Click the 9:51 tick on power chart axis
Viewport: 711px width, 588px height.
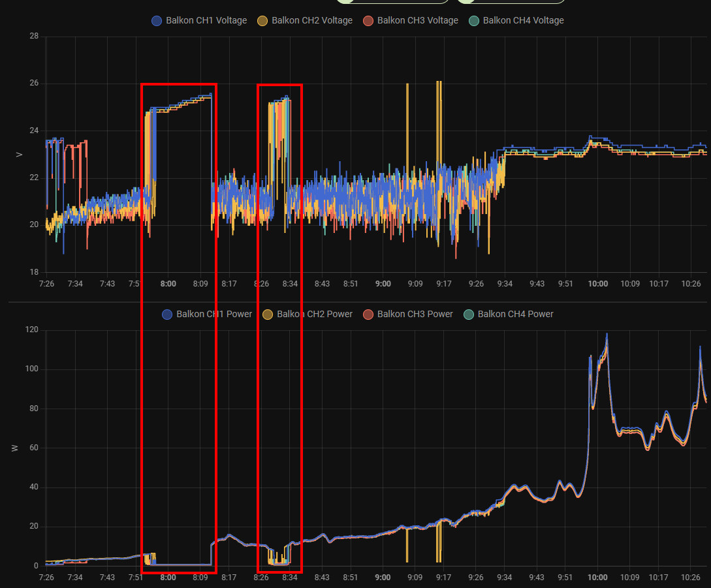565,578
